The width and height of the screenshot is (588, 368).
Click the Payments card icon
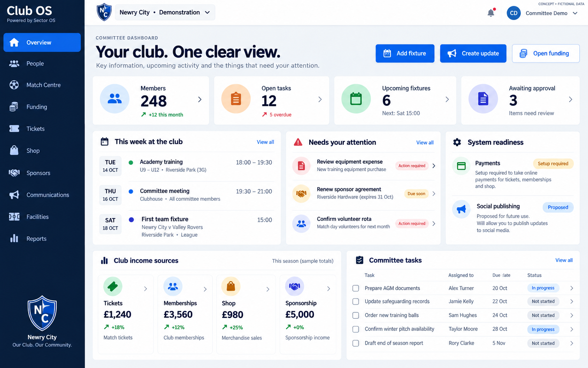pyautogui.click(x=461, y=166)
